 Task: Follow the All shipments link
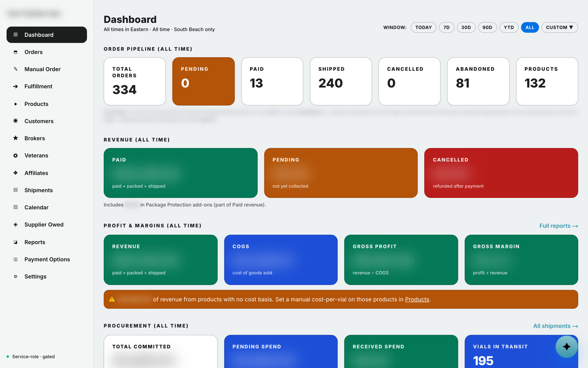[x=556, y=326]
